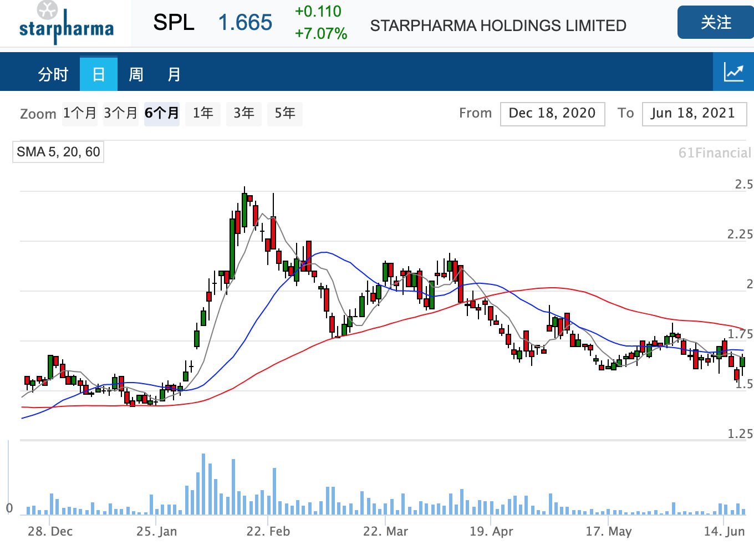Screen dimensions: 754x560
Task: Click the SPL ticker symbol
Action: [x=174, y=23]
